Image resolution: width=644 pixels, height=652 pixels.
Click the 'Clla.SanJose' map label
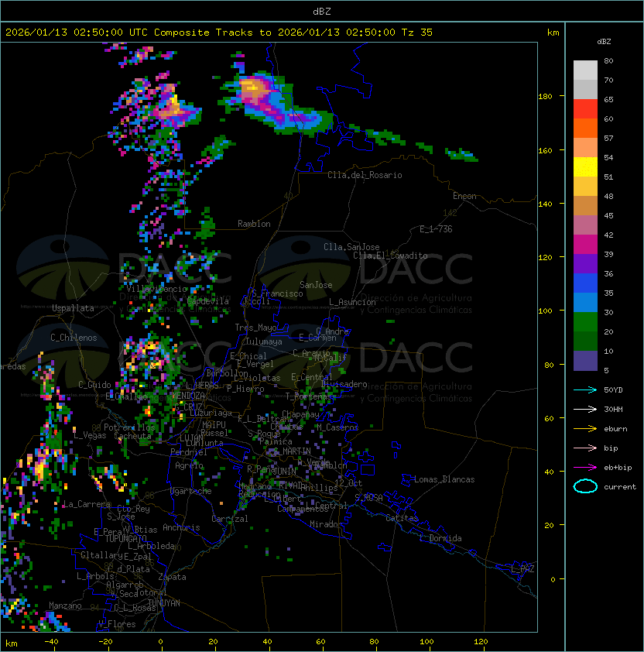[351, 247]
